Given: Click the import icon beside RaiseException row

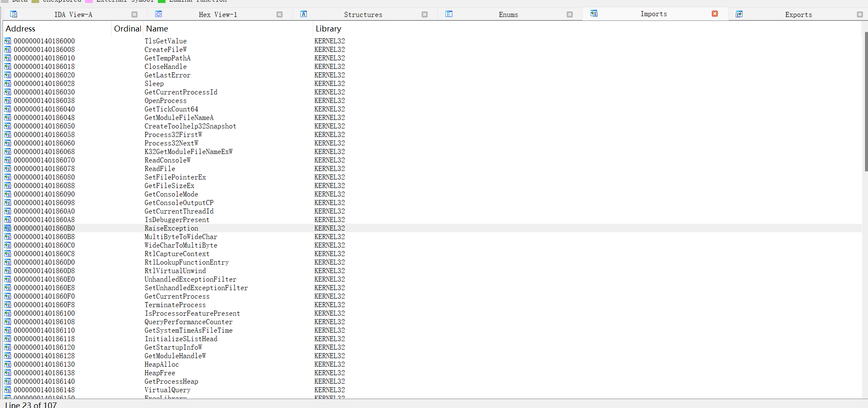Looking at the screenshot, I should (8, 228).
